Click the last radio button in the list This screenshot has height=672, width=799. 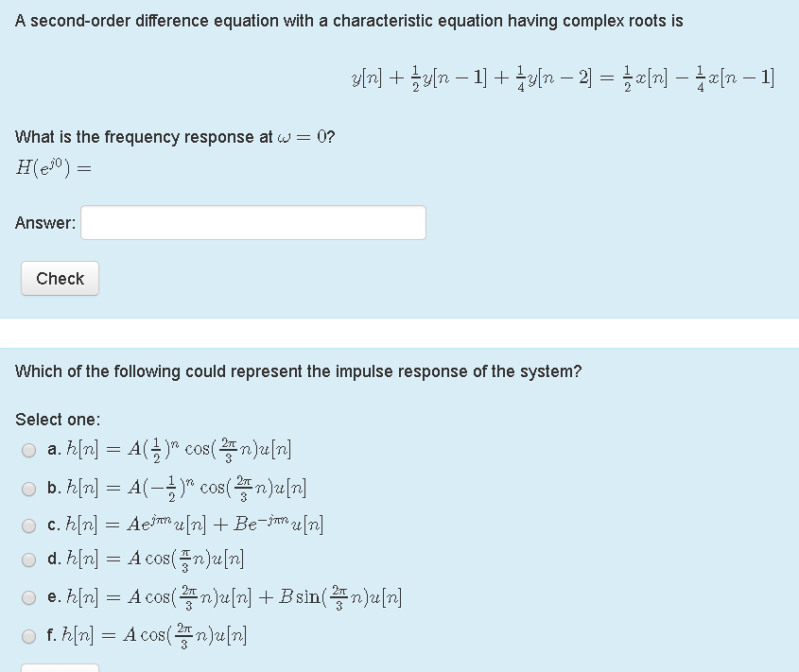click(x=29, y=635)
